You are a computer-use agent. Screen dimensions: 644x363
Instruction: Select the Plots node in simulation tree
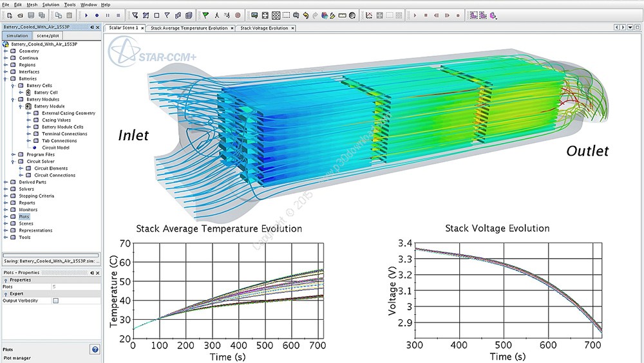coord(24,217)
